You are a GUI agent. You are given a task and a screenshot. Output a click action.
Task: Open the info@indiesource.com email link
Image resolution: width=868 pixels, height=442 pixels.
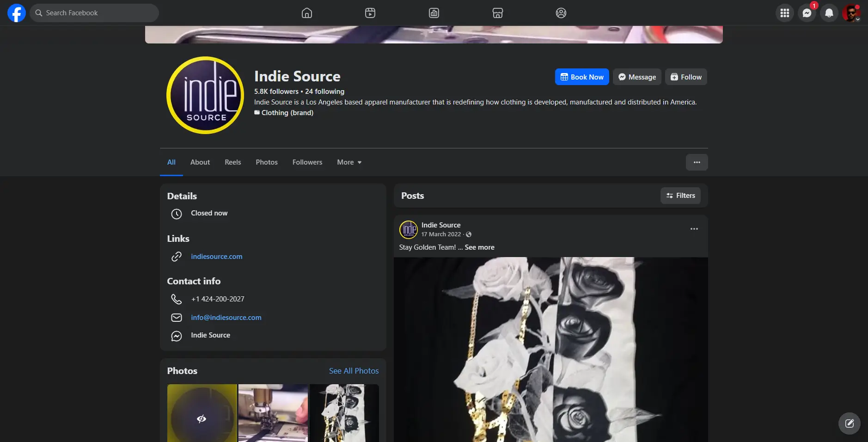pyautogui.click(x=226, y=318)
